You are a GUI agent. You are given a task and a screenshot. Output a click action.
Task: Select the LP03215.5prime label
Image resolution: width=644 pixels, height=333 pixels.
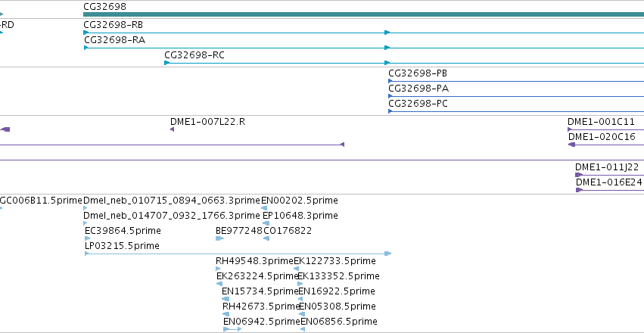[x=122, y=246]
